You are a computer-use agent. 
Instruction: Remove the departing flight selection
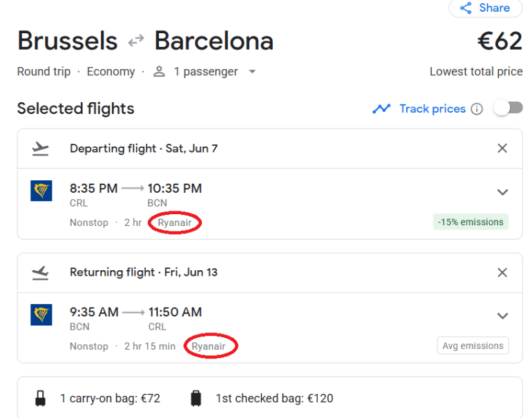tap(502, 149)
